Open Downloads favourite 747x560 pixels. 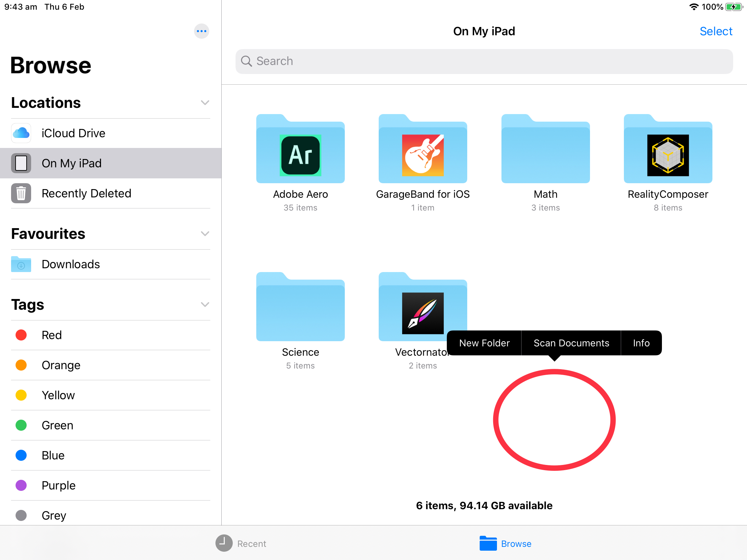(x=111, y=264)
